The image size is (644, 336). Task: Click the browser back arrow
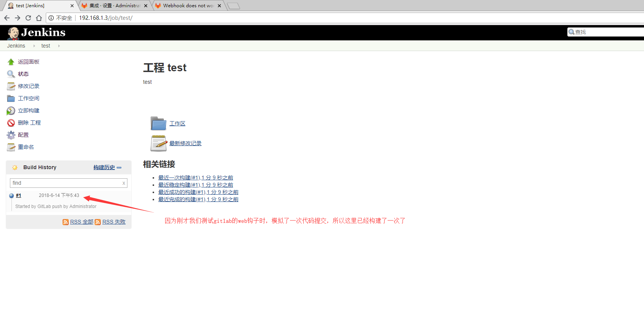tap(7, 18)
